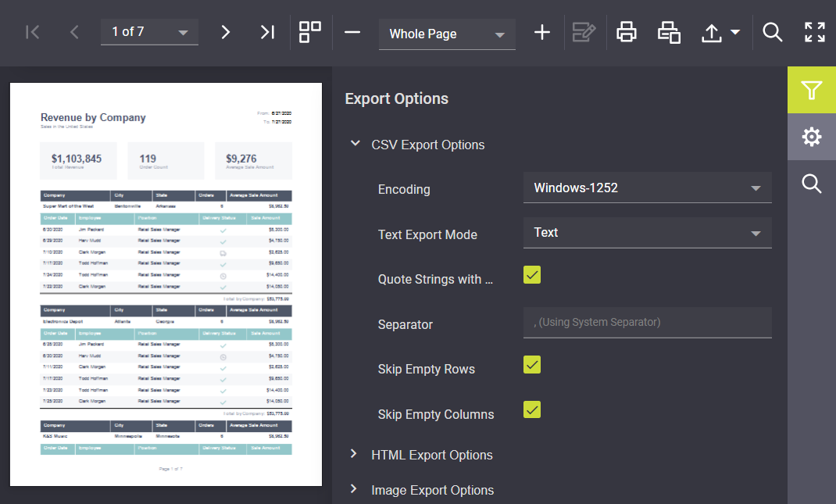This screenshot has height=504, width=836.
Task: Go to the first page
Action: pos(33,33)
